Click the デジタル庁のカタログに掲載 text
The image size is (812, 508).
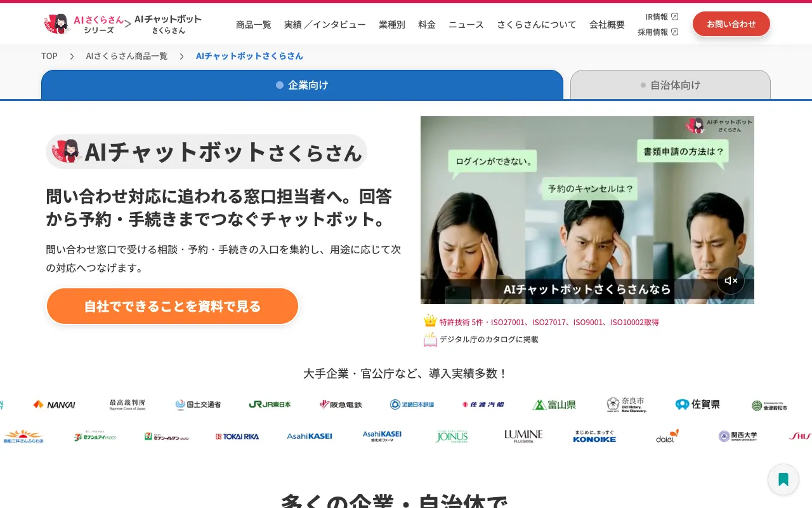point(488,339)
